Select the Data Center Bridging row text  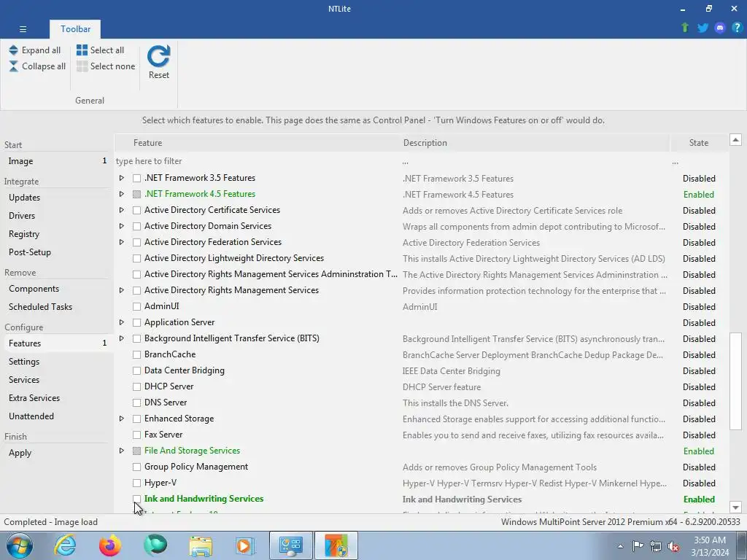click(x=185, y=370)
